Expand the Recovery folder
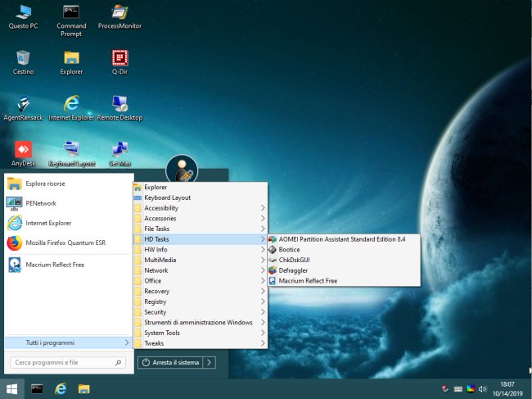532x399 pixels. coord(201,292)
